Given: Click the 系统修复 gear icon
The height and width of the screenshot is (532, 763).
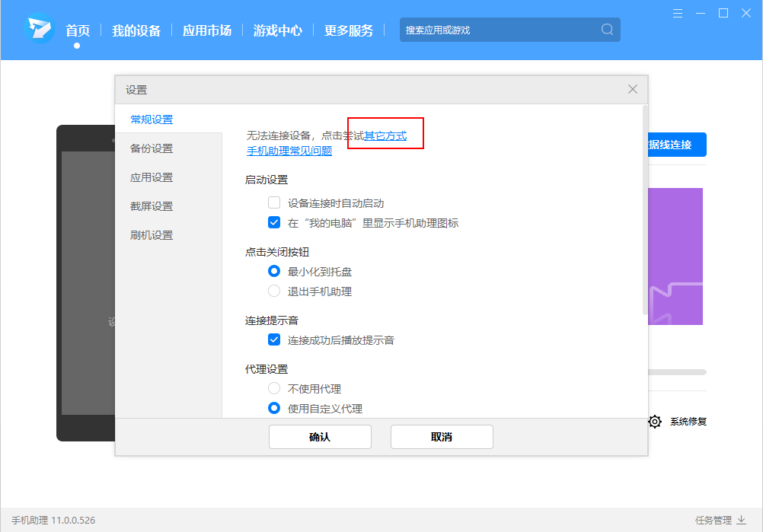Looking at the screenshot, I should pyautogui.click(x=655, y=421).
